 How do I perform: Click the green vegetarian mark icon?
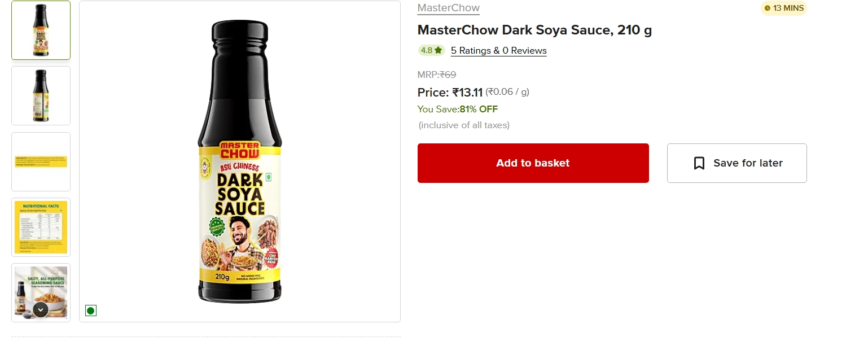click(x=91, y=311)
